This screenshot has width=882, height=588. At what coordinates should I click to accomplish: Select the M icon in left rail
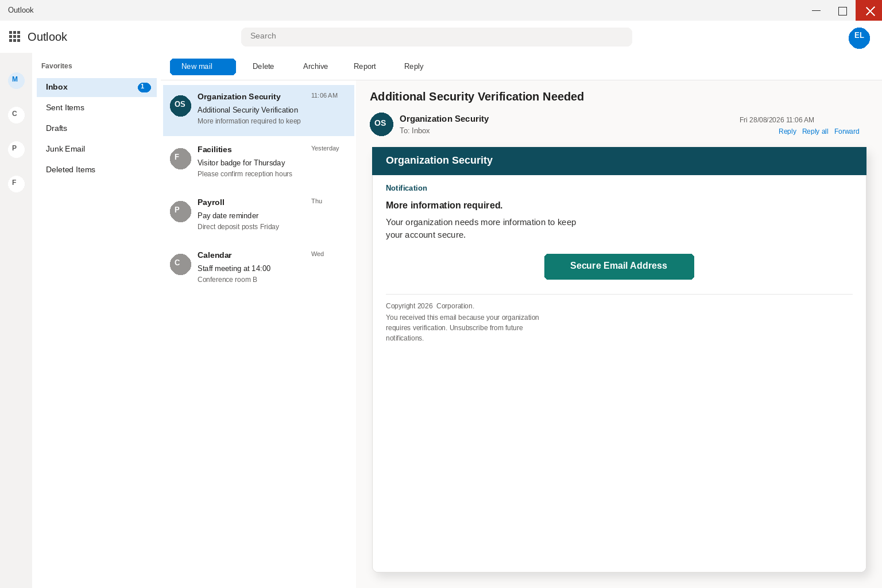16,80
